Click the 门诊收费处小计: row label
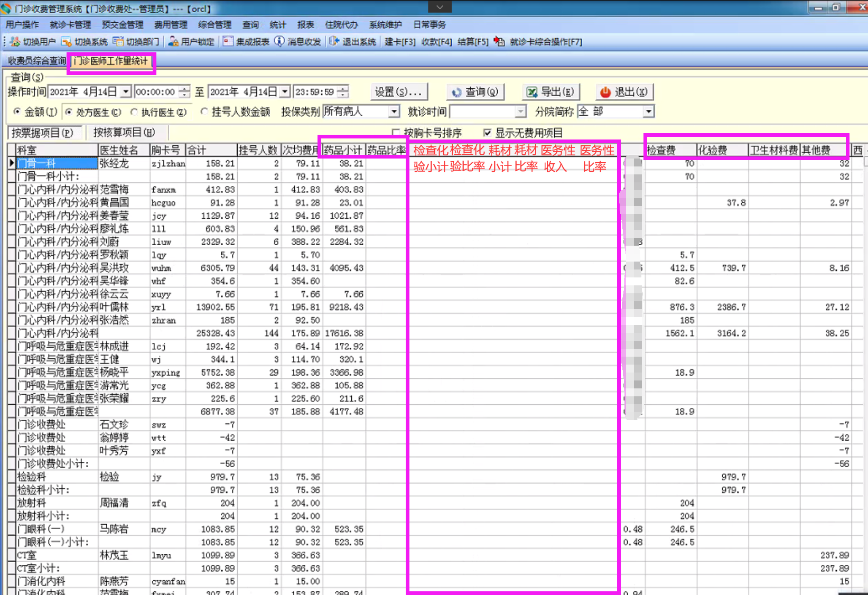 [x=53, y=463]
